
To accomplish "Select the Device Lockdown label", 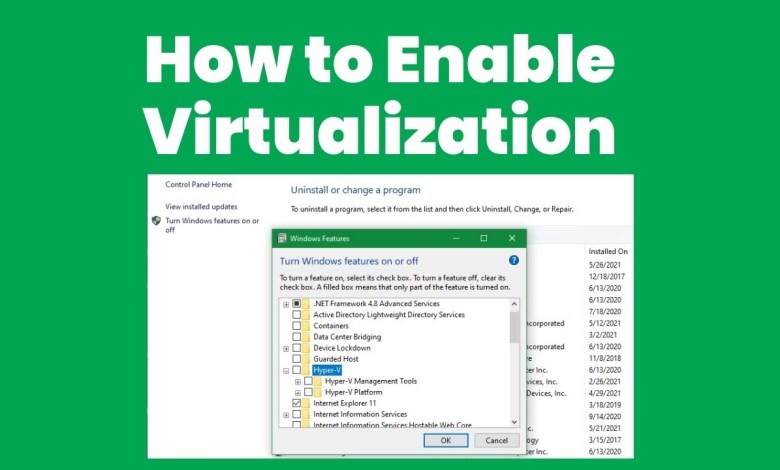I will click(342, 348).
